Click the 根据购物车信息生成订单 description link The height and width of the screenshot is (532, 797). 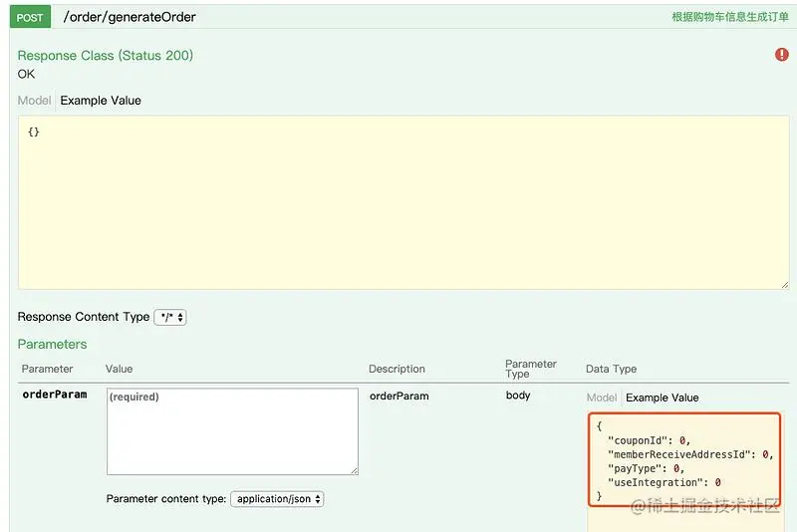click(730, 17)
